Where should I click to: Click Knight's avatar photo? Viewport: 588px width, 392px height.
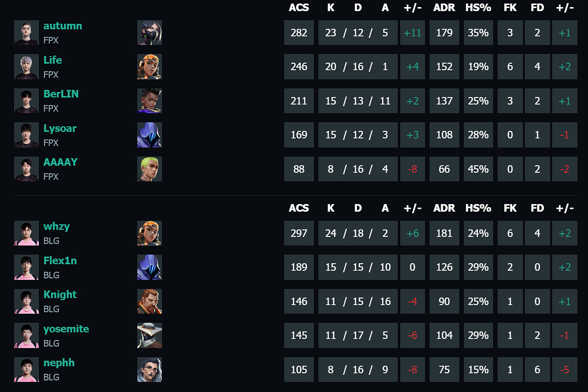pyautogui.click(x=26, y=301)
